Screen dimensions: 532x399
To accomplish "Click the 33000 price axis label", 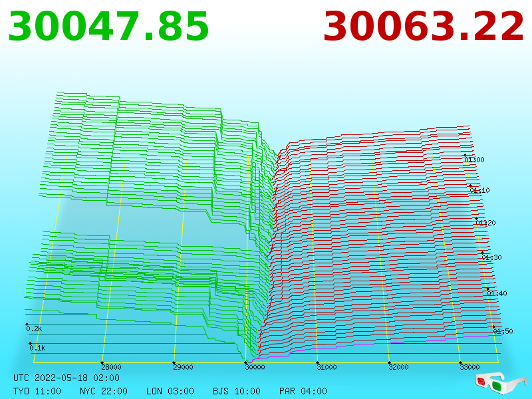I will point(469,367).
